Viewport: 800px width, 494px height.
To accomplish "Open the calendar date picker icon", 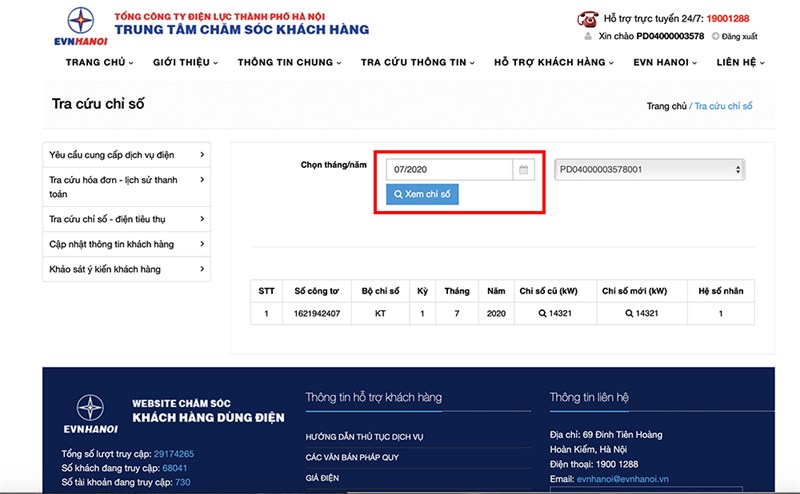I will pyautogui.click(x=523, y=170).
